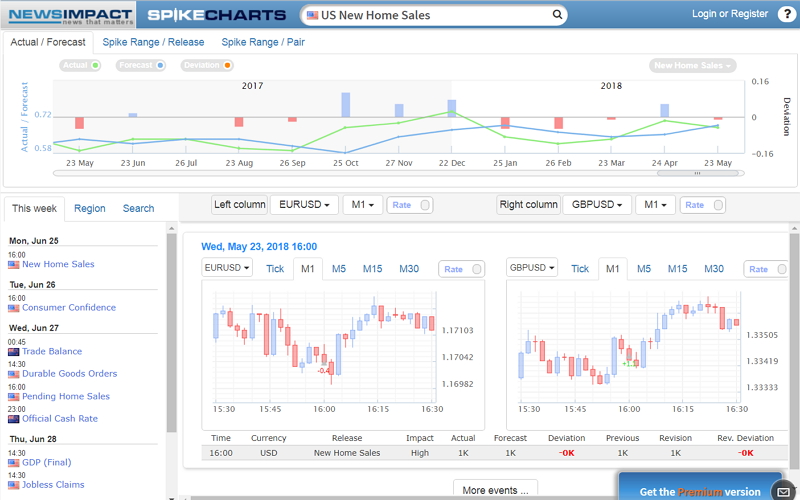The height and width of the screenshot is (500, 800).
Task: Toggle the Deviation series legend
Action: point(207,65)
